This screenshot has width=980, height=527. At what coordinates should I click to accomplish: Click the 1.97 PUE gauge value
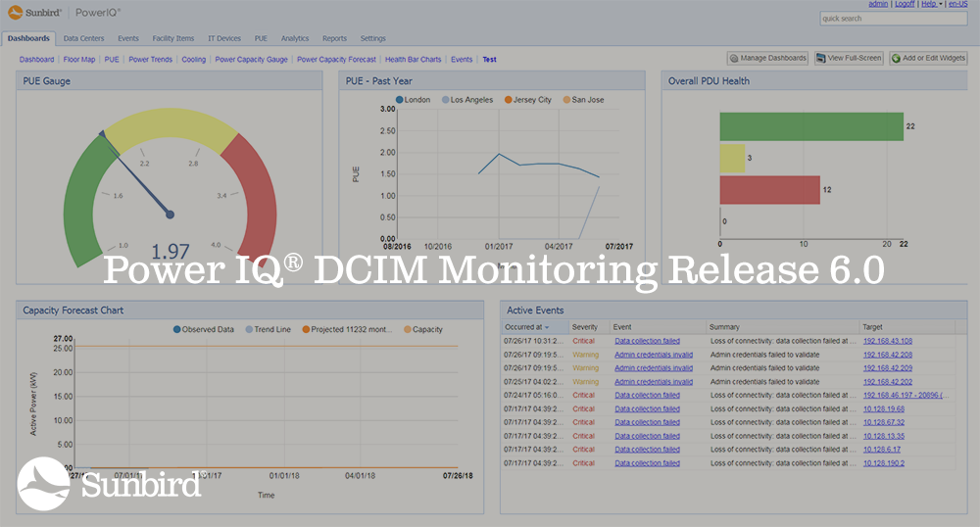click(x=170, y=252)
